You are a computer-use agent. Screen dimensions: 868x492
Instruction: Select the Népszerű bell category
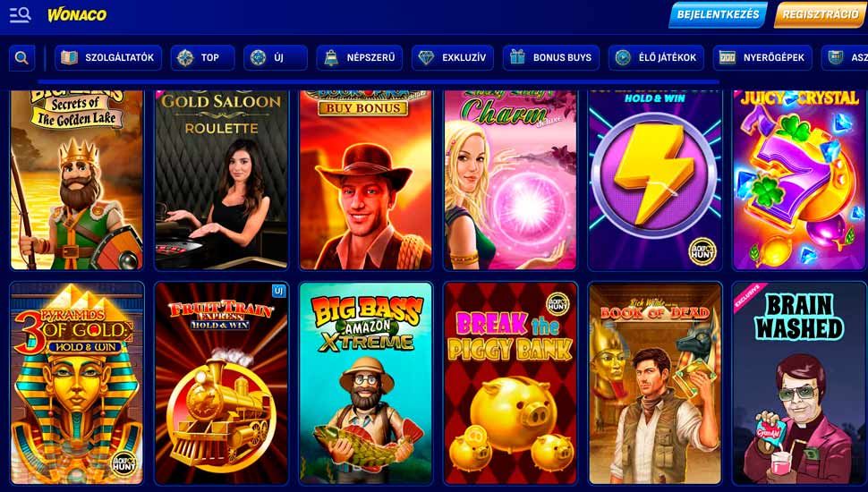359,57
